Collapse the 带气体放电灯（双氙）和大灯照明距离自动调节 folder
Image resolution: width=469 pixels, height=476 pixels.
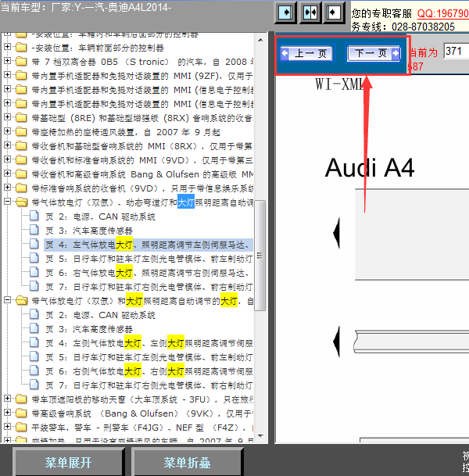[x=7, y=300]
